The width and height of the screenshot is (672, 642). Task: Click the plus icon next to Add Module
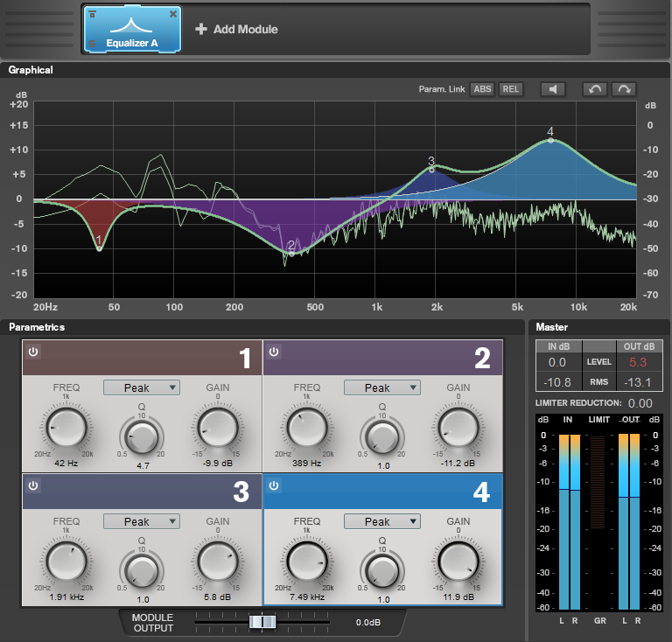click(201, 29)
